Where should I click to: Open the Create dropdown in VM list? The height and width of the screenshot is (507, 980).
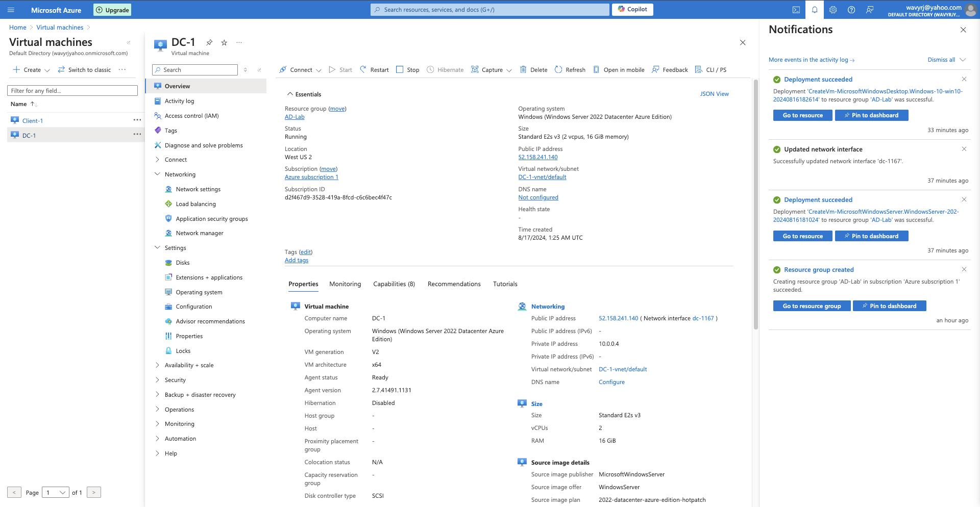point(32,70)
